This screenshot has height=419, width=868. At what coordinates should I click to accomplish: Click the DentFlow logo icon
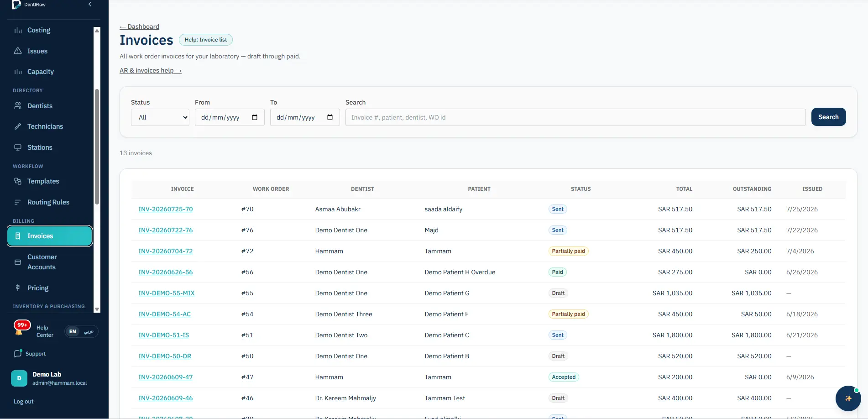click(x=16, y=5)
